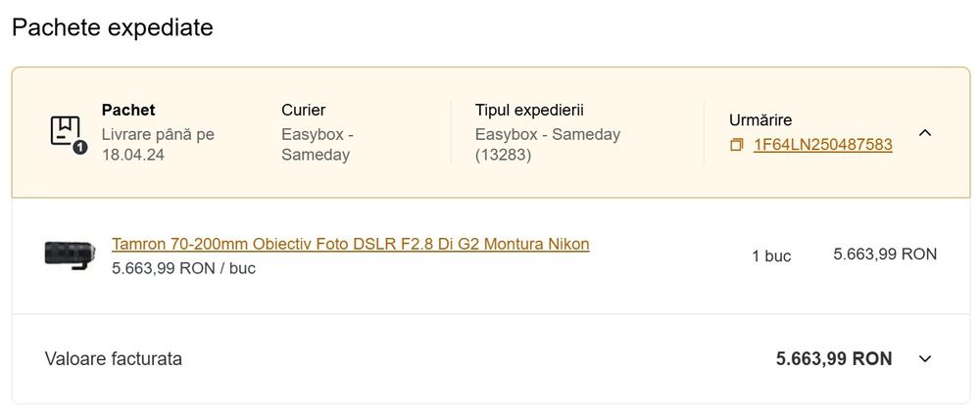Click the Valoare facturata label
The image size is (980, 419).
tap(114, 359)
